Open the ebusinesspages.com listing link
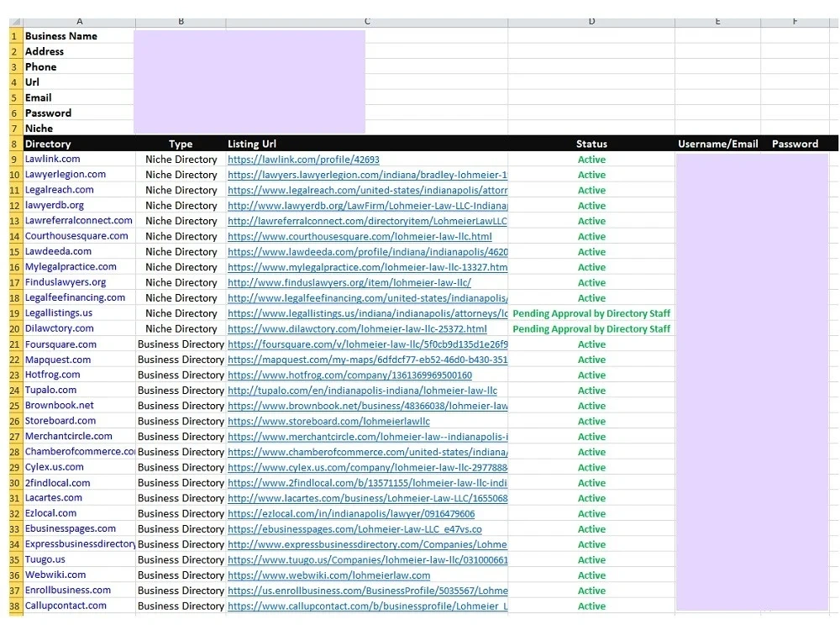Screen dimensions: 840x630 [354, 529]
